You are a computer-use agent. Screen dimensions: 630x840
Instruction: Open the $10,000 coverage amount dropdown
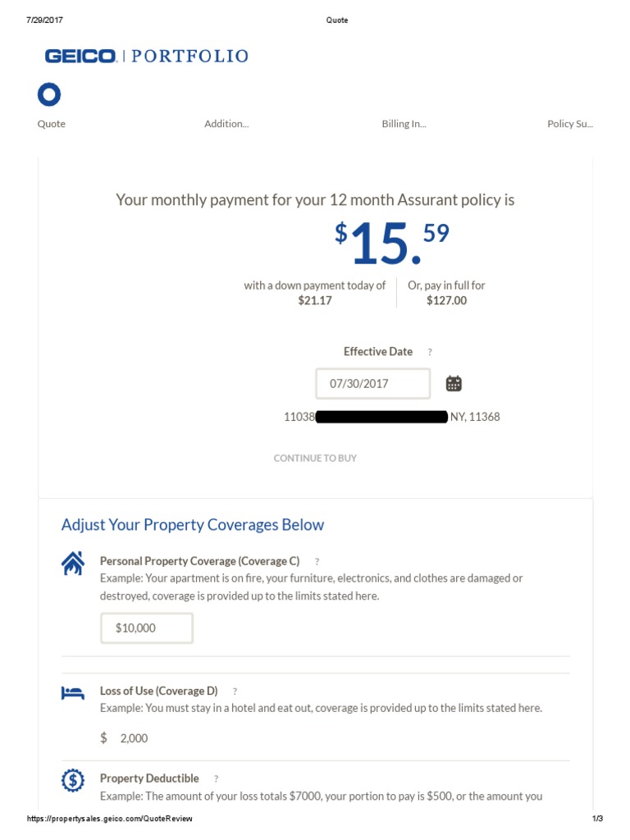[147, 628]
